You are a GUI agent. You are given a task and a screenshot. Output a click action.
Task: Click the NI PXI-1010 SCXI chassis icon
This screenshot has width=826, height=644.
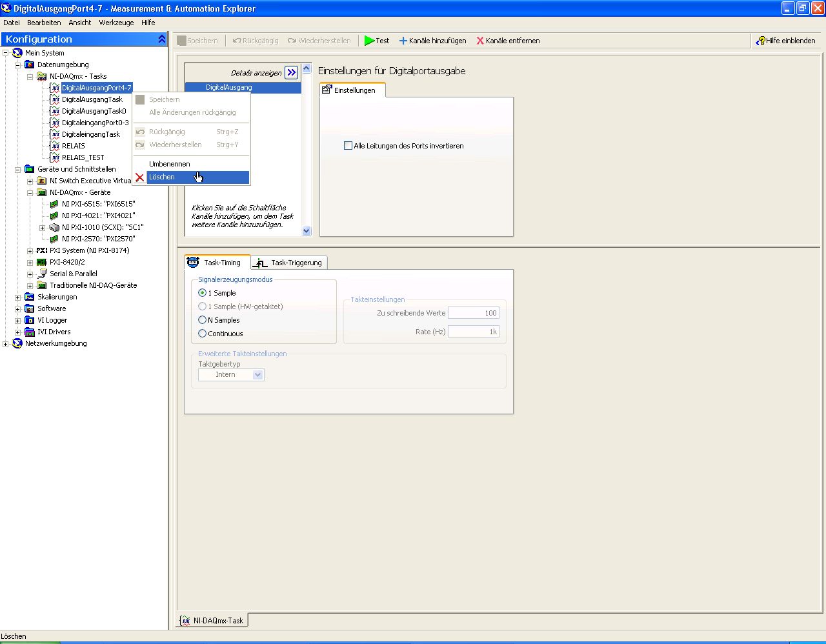(x=55, y=227)
